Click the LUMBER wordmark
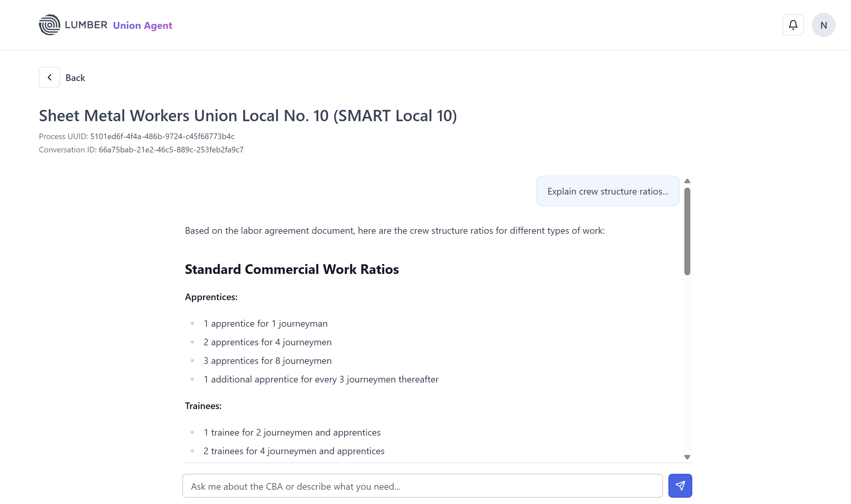Image resolution: width=851 pixels, height=504 pixels. [x=86, y=25]
